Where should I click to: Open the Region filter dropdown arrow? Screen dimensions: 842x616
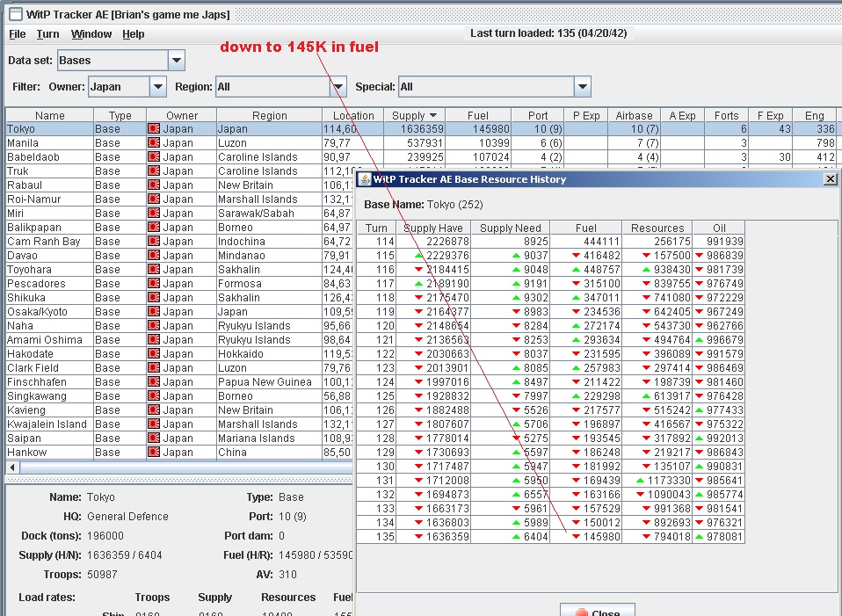pos(338,86)
